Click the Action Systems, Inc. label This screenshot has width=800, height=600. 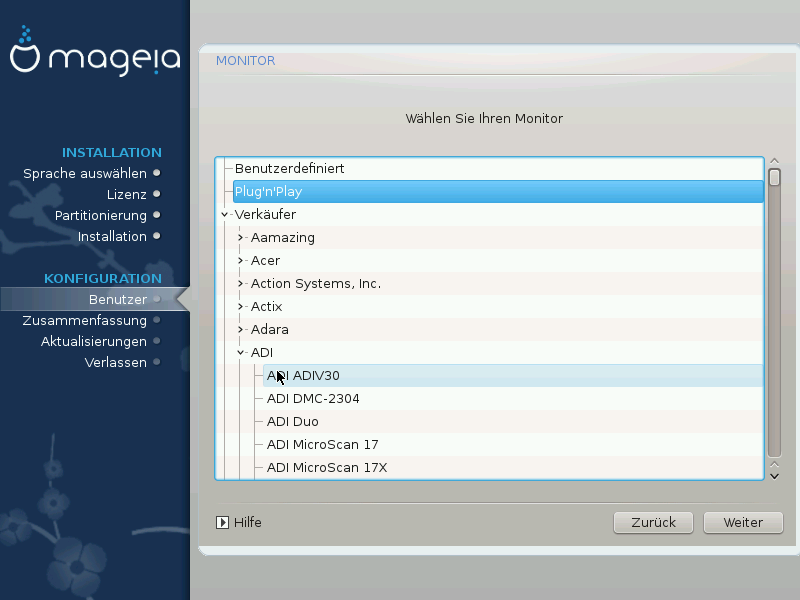click(316, 284)
